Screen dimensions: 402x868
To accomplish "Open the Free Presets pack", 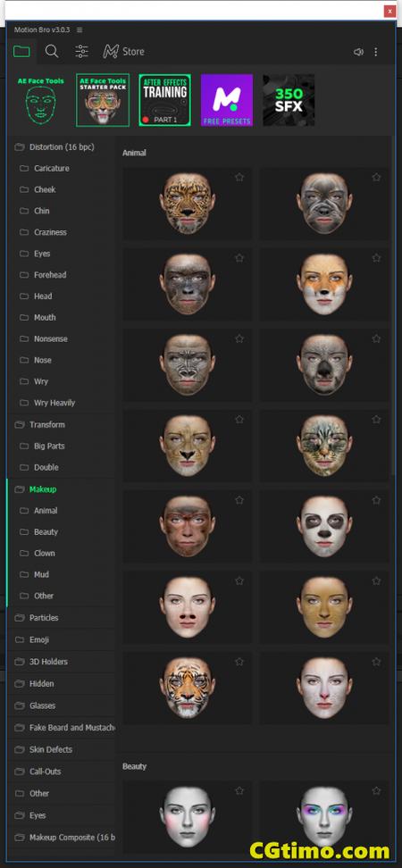I will (227, 100).
